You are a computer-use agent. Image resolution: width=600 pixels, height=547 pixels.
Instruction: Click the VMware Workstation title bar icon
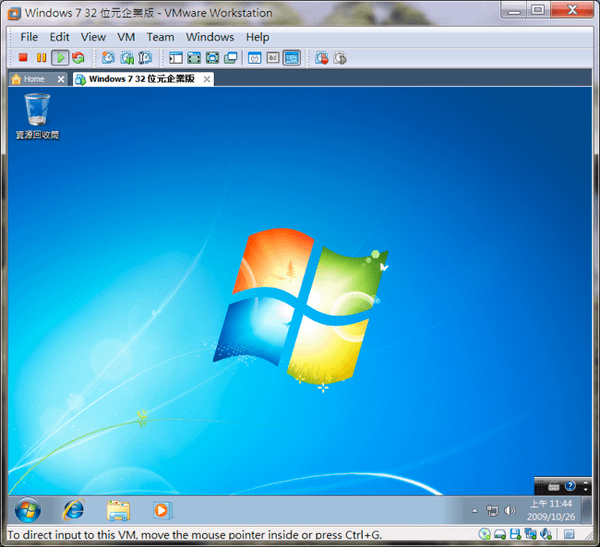(x=15, y=13)
